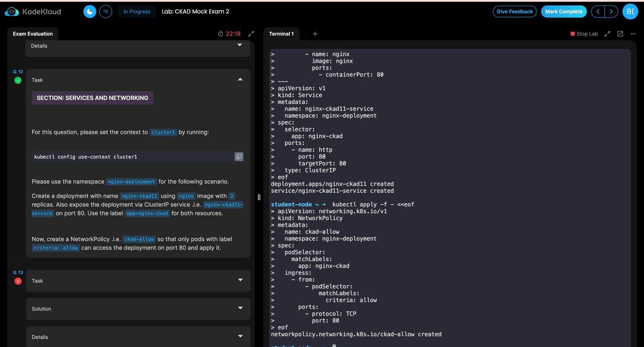Go to the next lesson arrow
Image resolution: width=644 pixels, height=347 pixels.
pos(611,12)
